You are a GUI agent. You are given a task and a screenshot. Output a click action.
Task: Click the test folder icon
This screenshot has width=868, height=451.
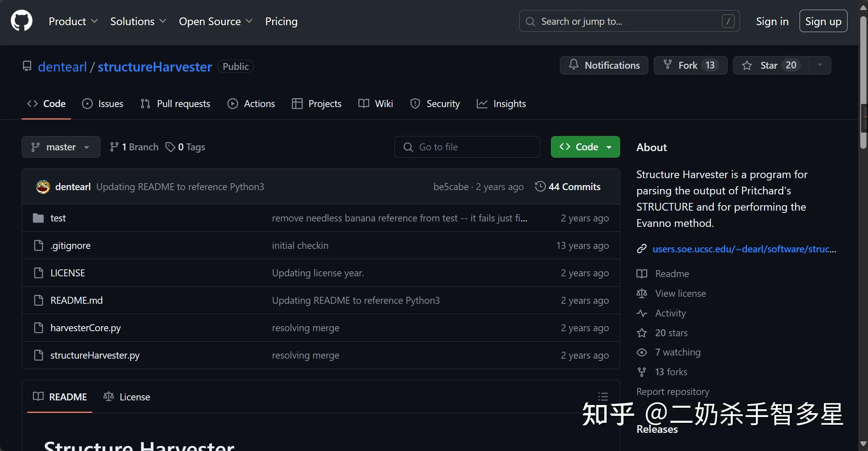point(38,218)
